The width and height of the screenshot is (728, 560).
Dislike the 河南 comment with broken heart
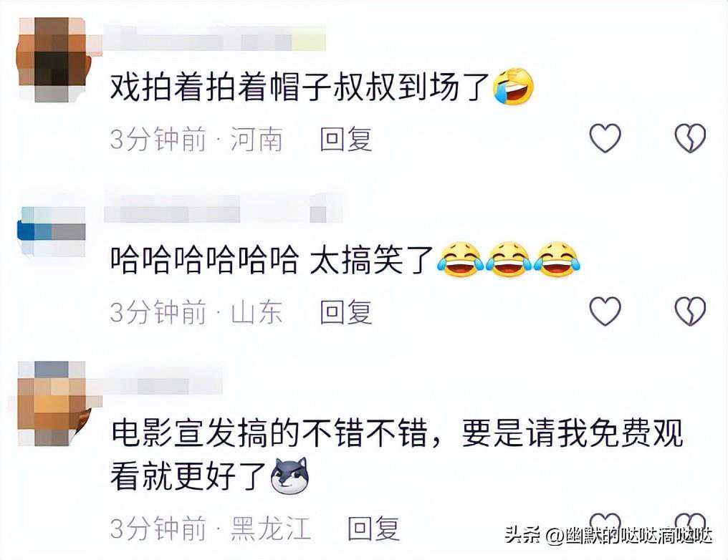(x=690, y=137)
